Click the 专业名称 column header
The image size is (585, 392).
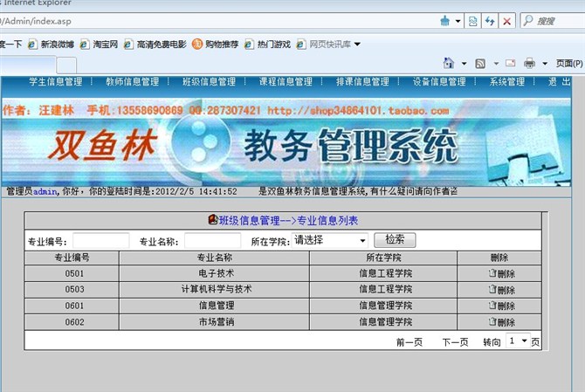tap(214, 258)
